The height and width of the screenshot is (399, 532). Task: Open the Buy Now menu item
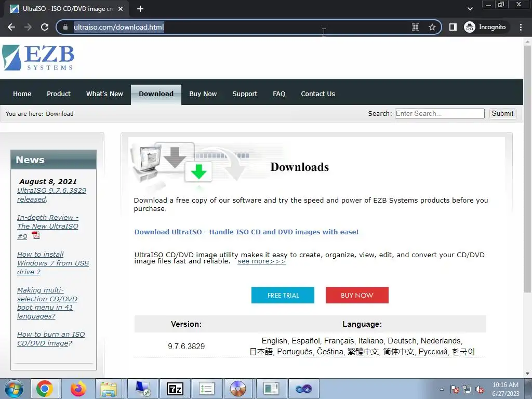tap(203, 94)
